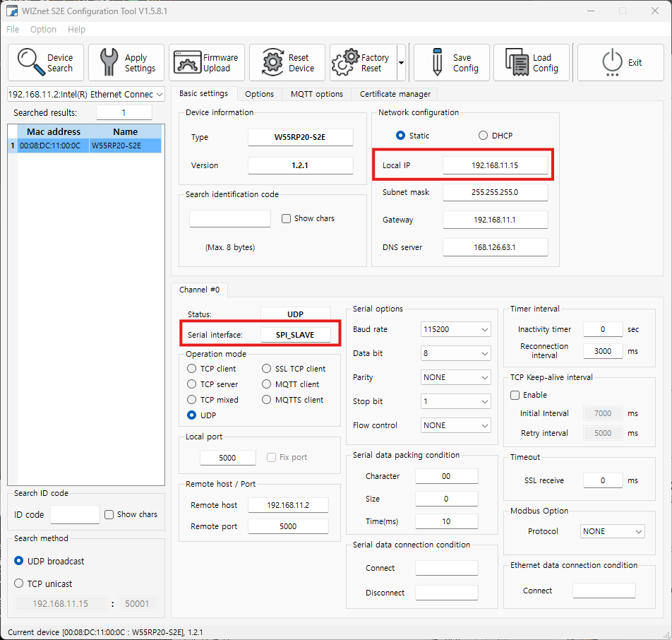
Task: Open the Modbus Protocol dropdown
Action: tap(612, 531)
